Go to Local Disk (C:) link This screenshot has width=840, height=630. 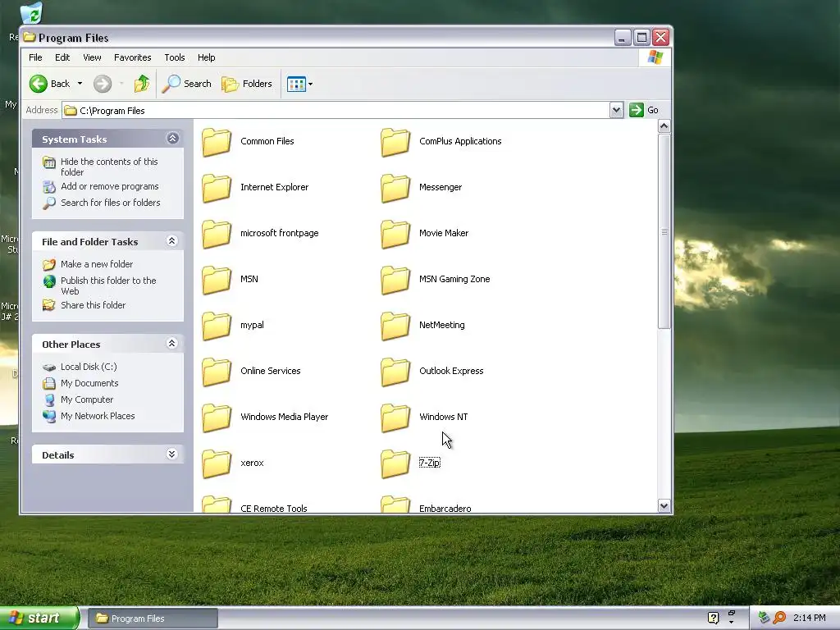point(89,367)
